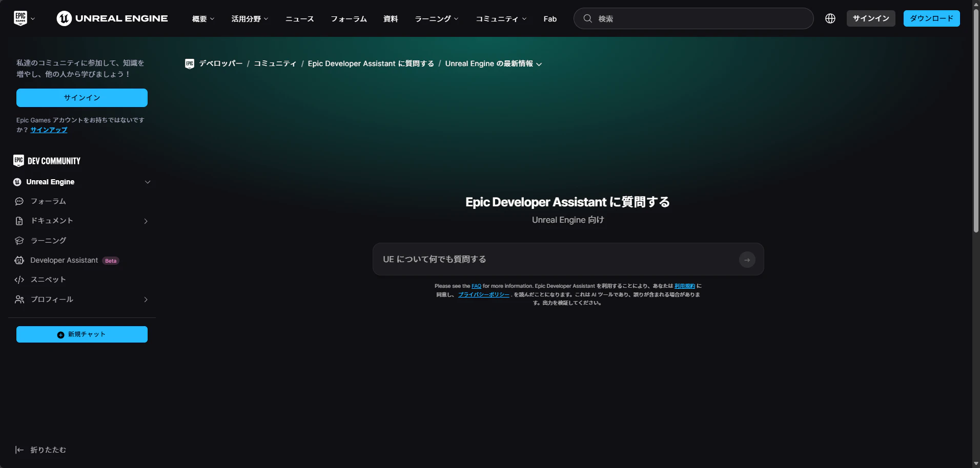Click the Epic shield icon in breadcrumb
Image resolution: width=980 pixels, height=468 pixels.
pos(190,63)
